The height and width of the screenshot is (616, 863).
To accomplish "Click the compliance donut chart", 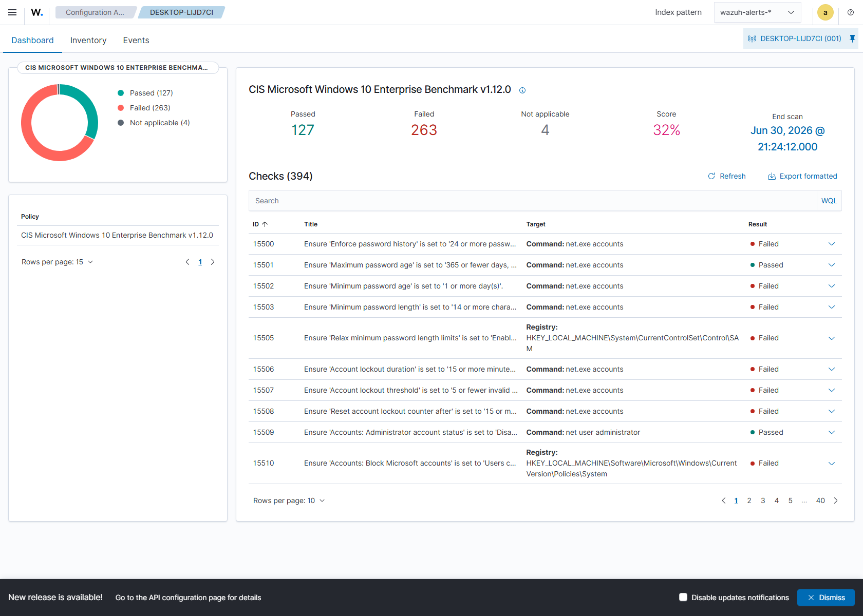I will (x=60, y=123).
